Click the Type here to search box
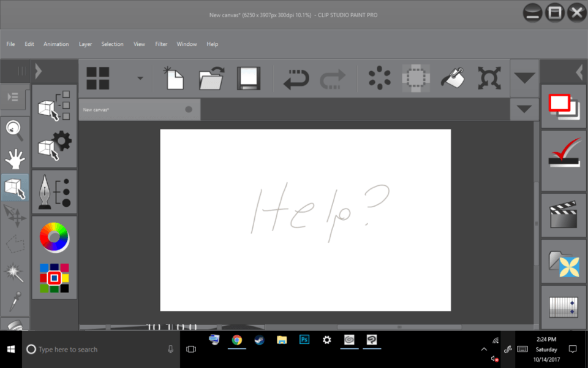This screenshot has height=368, width=588. 100,349
